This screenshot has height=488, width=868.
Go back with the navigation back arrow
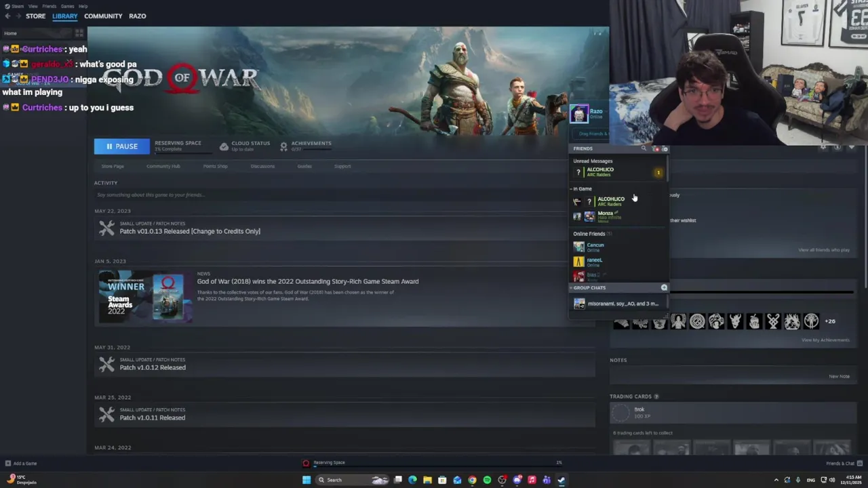[7, 16]
